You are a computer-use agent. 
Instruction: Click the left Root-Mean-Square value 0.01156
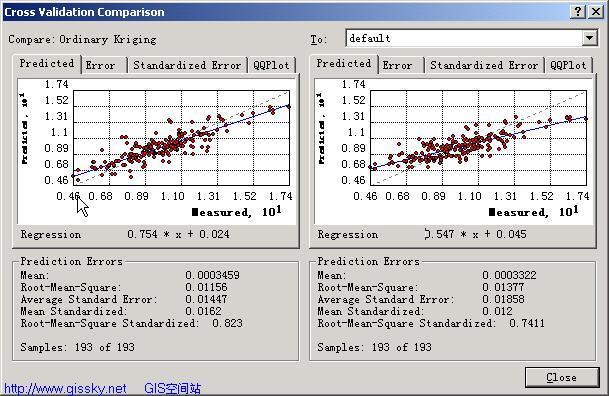(x=206, y=287)
